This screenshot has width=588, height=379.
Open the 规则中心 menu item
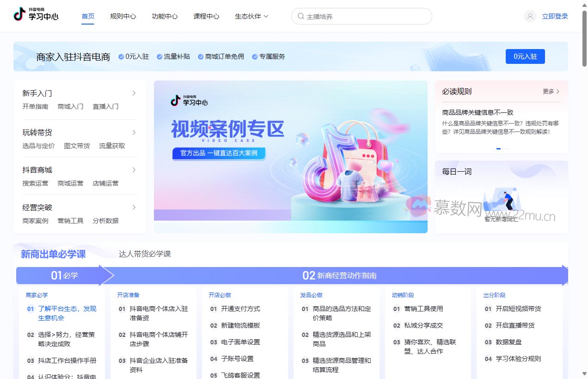click(x=122, y=15)
